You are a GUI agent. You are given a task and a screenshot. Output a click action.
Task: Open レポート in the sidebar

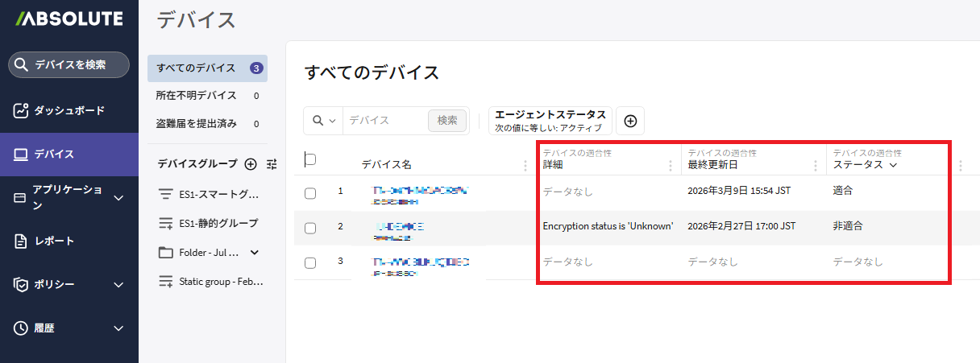click(53, 241)
